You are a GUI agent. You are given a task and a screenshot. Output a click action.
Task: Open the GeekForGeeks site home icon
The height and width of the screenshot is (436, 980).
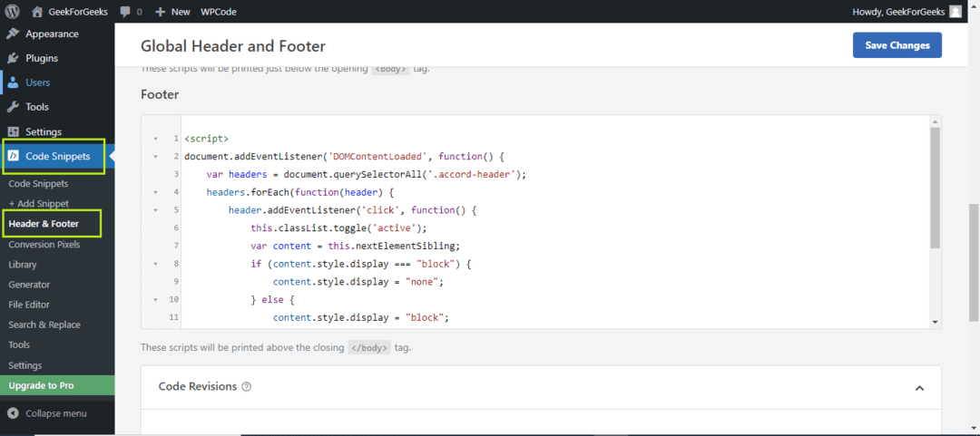tap(37, 11)
